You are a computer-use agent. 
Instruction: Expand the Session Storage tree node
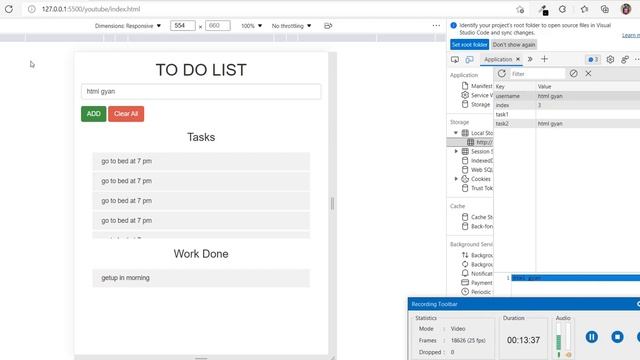point(456,151)
